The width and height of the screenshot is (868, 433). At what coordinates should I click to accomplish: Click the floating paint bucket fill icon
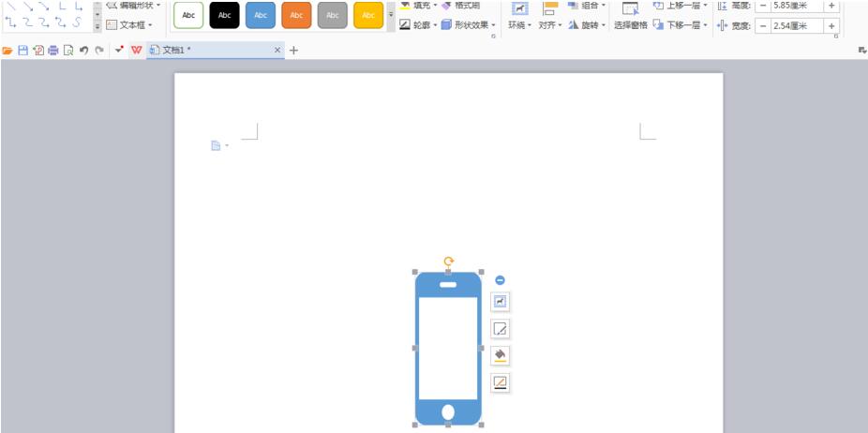501,355
